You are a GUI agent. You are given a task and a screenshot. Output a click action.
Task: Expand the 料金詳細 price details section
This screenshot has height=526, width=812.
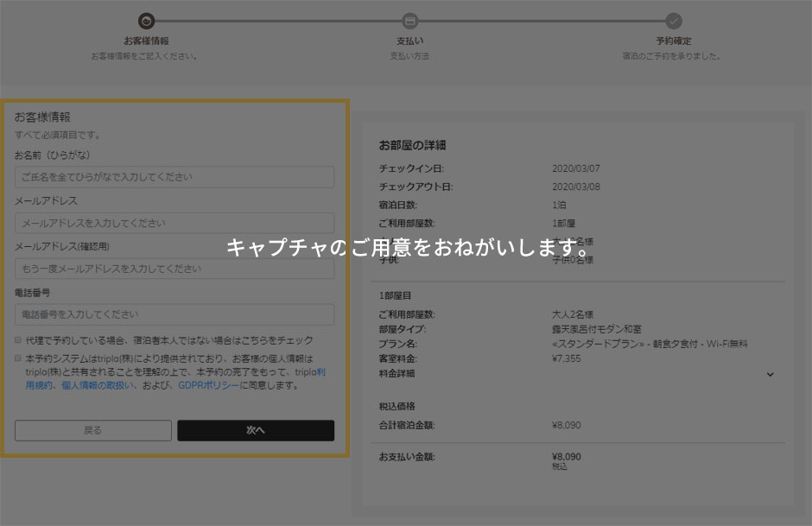(771, 372)
